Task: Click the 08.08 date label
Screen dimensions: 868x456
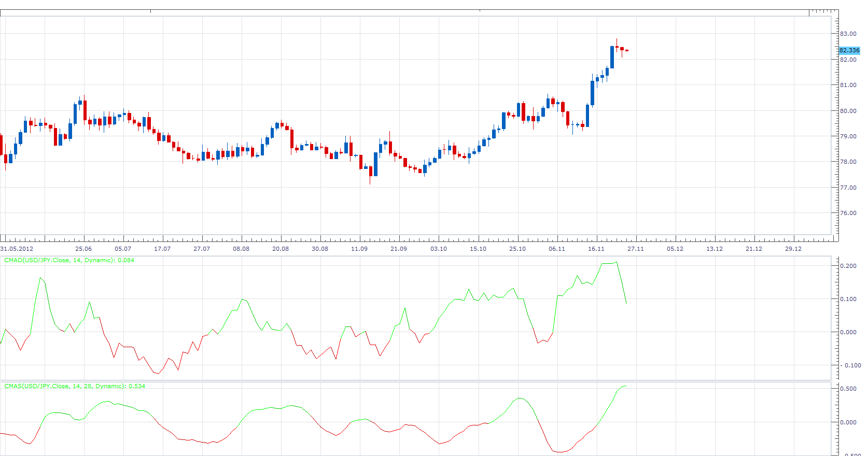Action: tap(241, 249)
